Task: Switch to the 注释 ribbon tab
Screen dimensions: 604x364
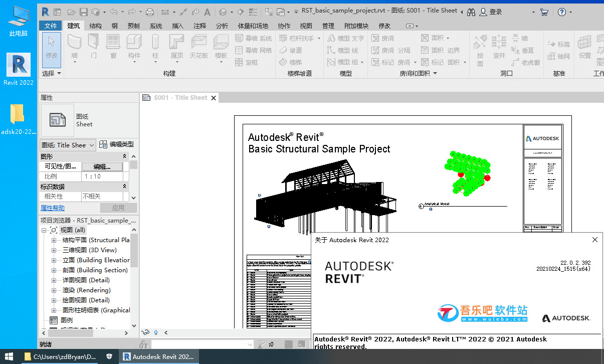Action: (x=199, y=26)
